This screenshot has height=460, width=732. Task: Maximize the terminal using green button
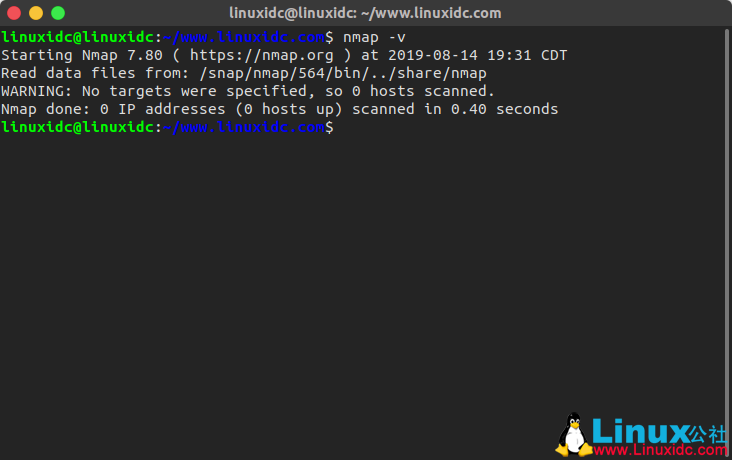pyautogui.click(x=58, y=13)
